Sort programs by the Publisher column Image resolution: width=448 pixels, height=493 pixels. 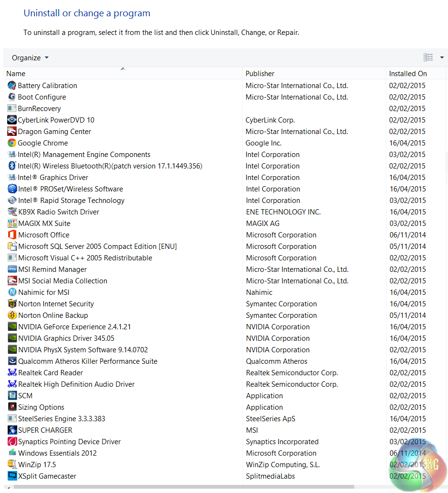tap(260, 74)
